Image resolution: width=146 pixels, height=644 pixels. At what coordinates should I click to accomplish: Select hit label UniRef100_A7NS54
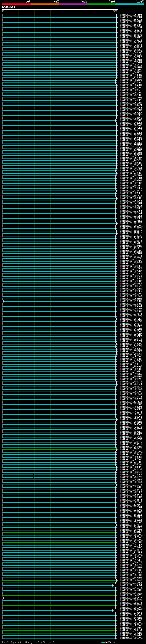131,585
